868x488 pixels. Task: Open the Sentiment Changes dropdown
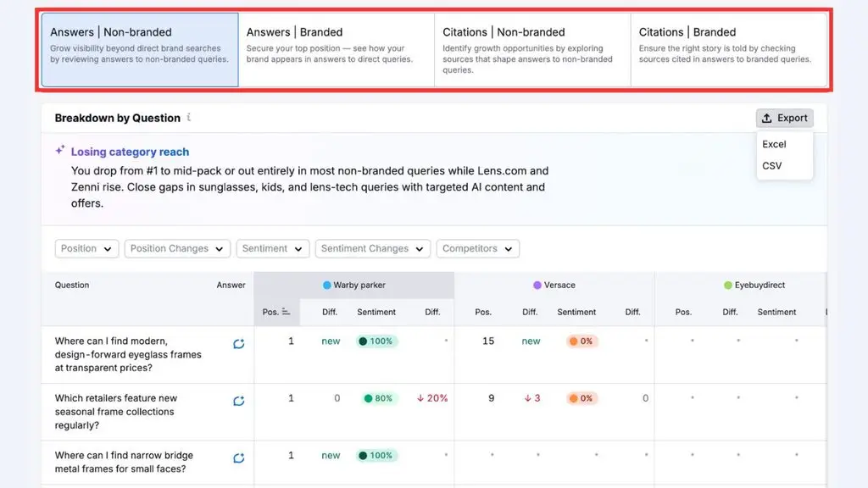coord(373,248)
